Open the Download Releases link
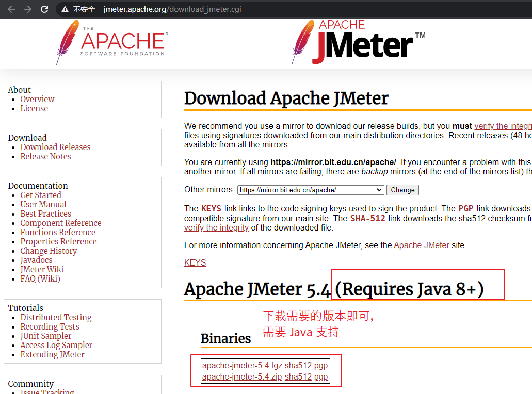Viewport: 532px width, 394px height. point(55,147)
